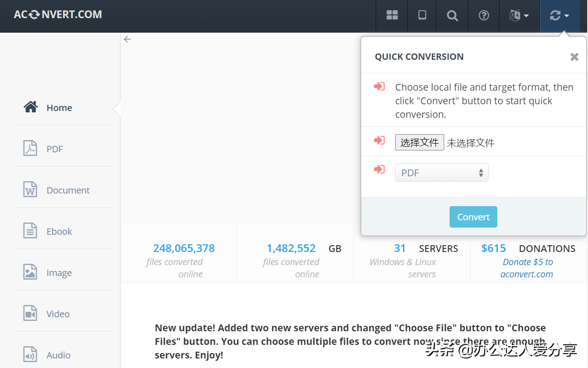The width and height of the screenshot is (588, 368).
Task: Click the Convert button
Action: click(x=473, y=217)
